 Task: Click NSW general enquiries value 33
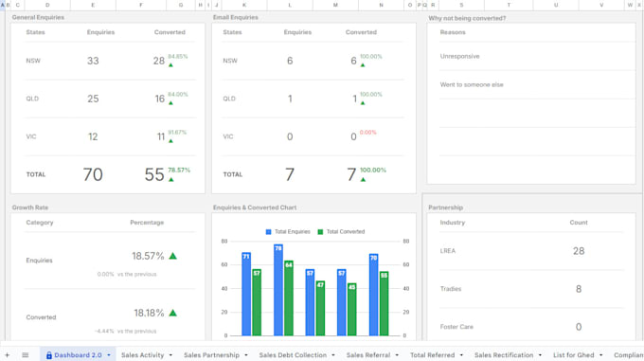click(93, 61)
